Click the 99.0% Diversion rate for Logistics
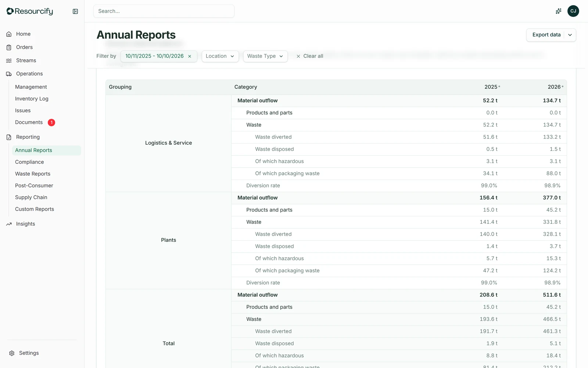This screenshot has height=368, width=588. click(x=489, y=185)
